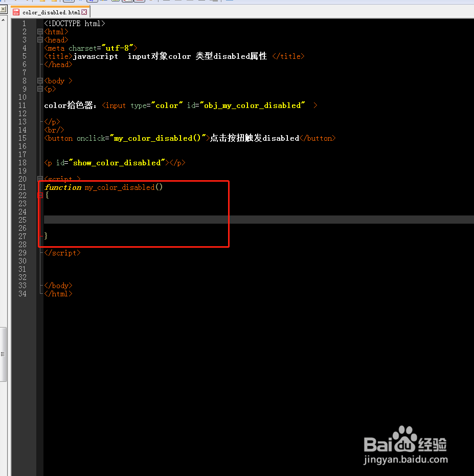The width and height of the screenshot is (474, 476).
Task: Place cursor in highlighted empty line 25
Action: [259, 220]
